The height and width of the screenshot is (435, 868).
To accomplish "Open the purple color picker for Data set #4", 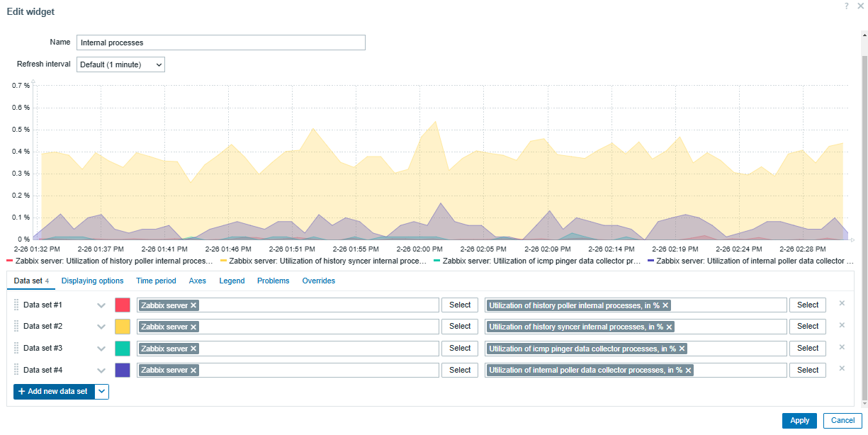I will click(123, 370).
